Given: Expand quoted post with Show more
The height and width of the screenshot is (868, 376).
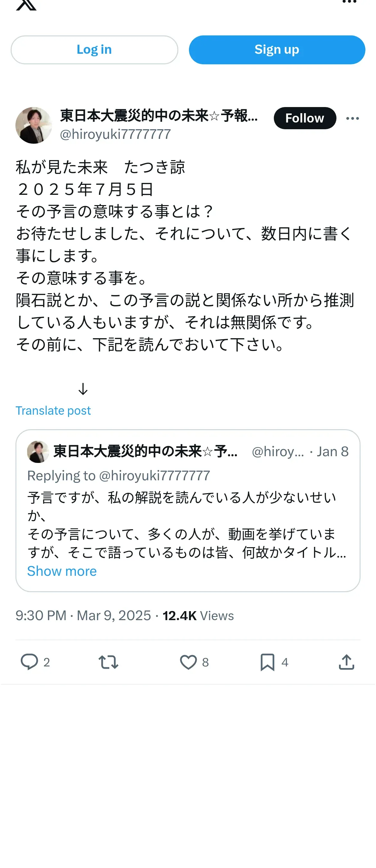Looking at the screenshot, I should pos(62,571).
